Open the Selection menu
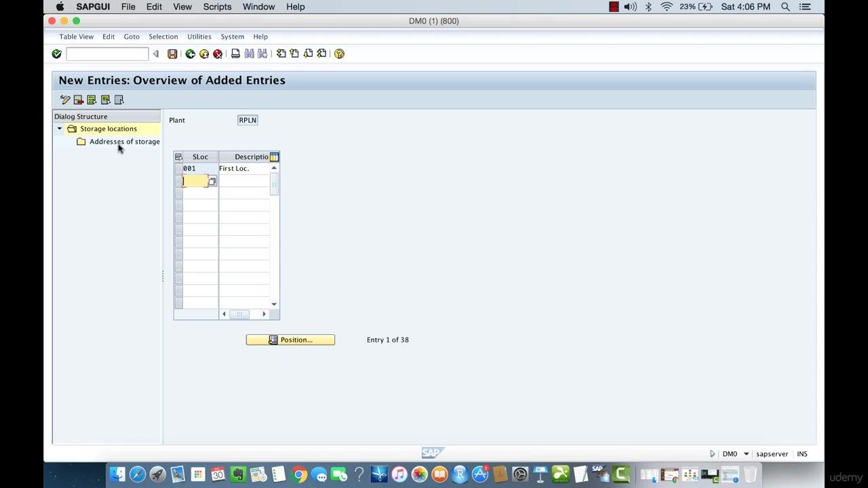This screenshot has width=868, height=488. tap(163, 37)
